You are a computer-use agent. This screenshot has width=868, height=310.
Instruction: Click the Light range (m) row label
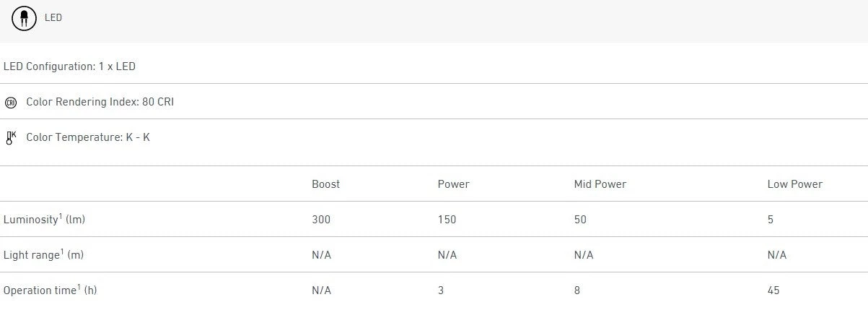click(x=44, y=255)
